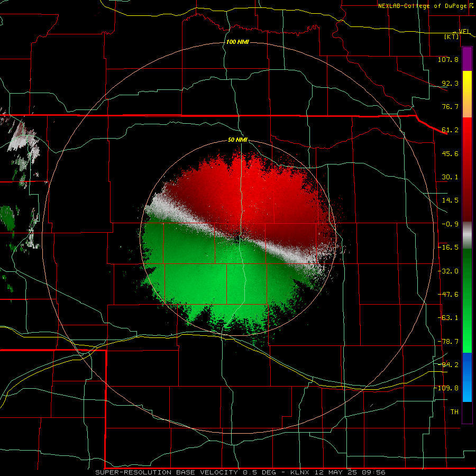Pick the yellow-orange segment of the velocity scale
Screen dimensions: 476x476
pos(467,94)
